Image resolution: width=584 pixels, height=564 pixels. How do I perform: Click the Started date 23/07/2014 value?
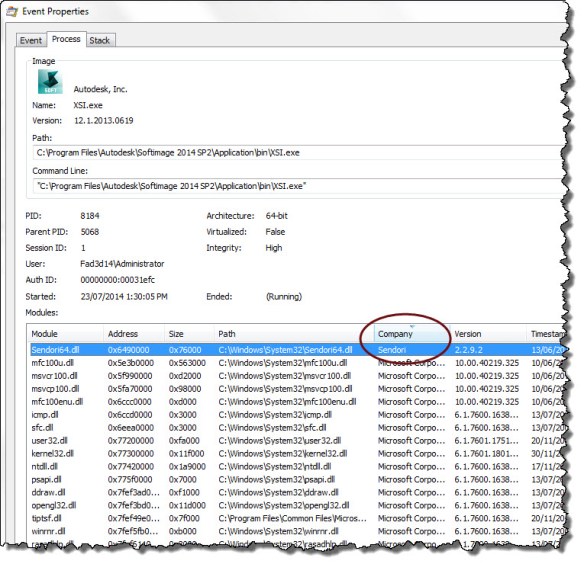tap(124, 297)
